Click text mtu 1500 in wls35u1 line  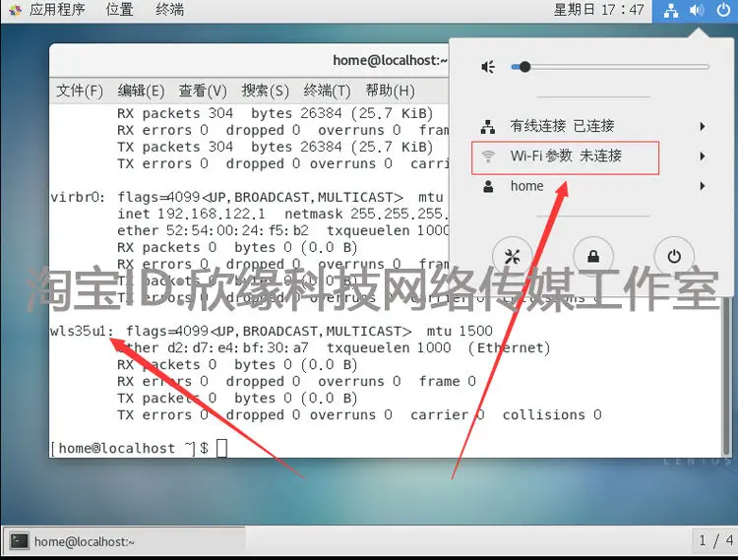point(460,332)
